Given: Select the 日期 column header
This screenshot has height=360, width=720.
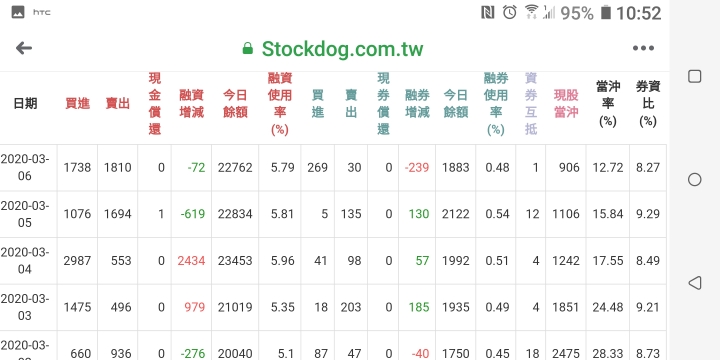Looking at the screenshot, I should click(x=25, y=104).
